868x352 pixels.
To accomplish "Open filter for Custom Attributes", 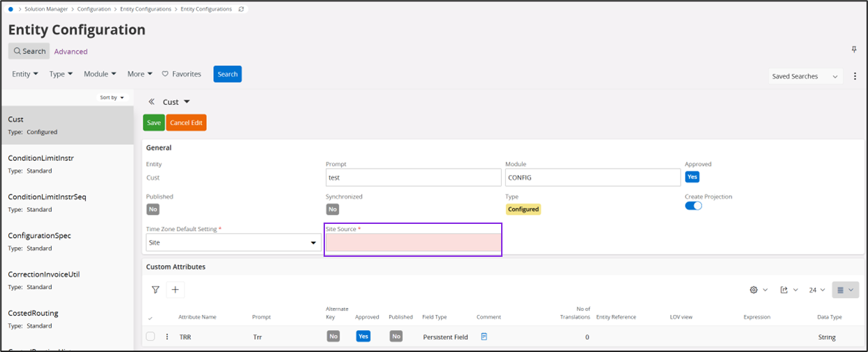I will [155, 290].
